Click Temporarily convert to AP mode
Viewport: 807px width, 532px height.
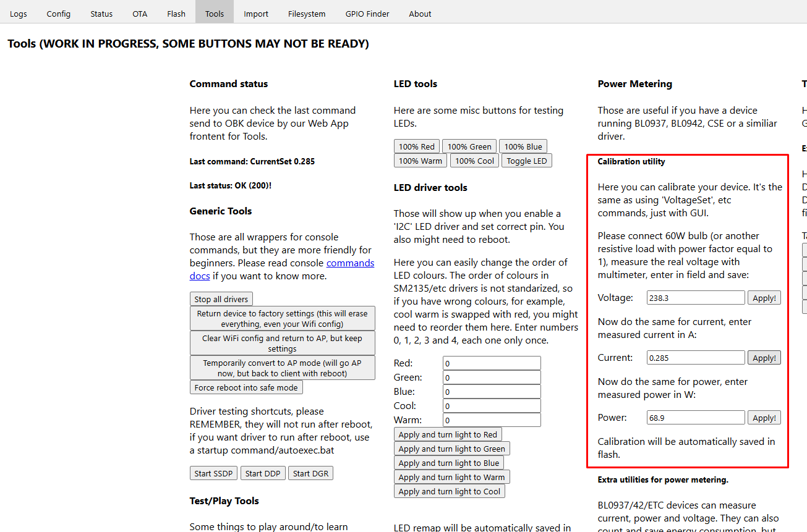point(283,368)
